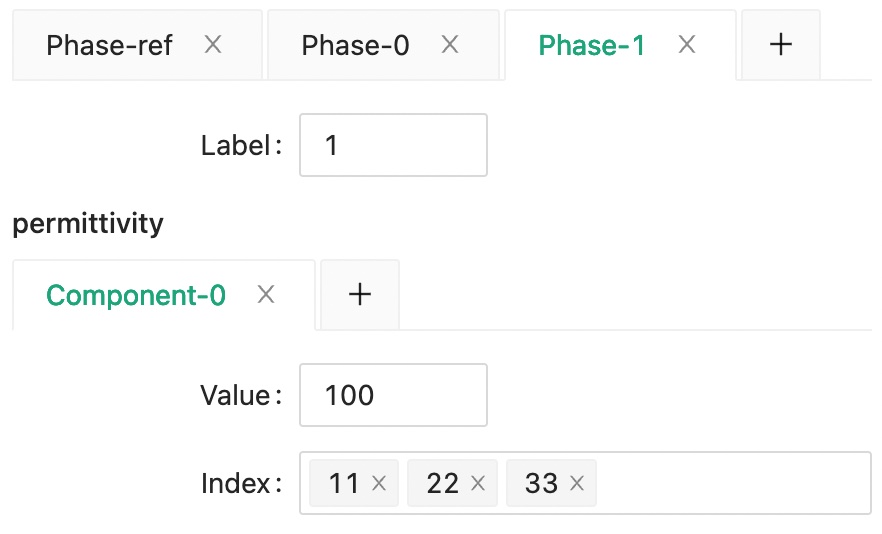Remove index tag 22
Image resolution: width=882 pixels, height=534 pixels.
point(478,484)
